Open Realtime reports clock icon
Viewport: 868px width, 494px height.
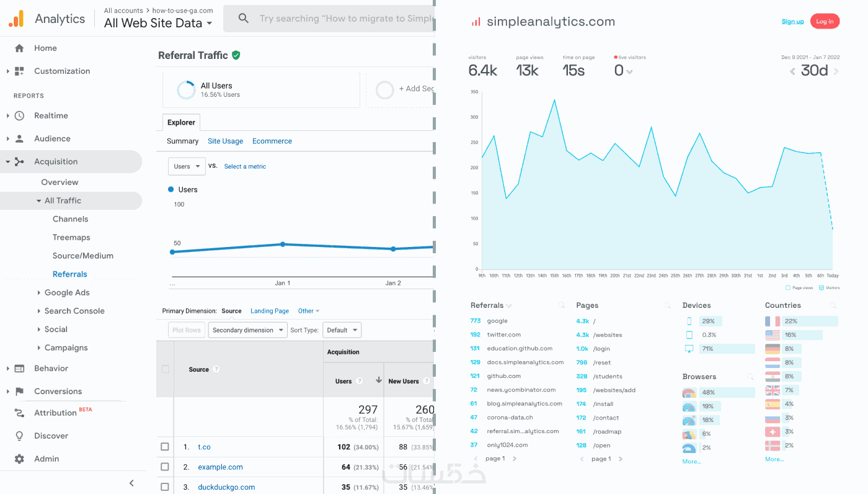point(19,115)
